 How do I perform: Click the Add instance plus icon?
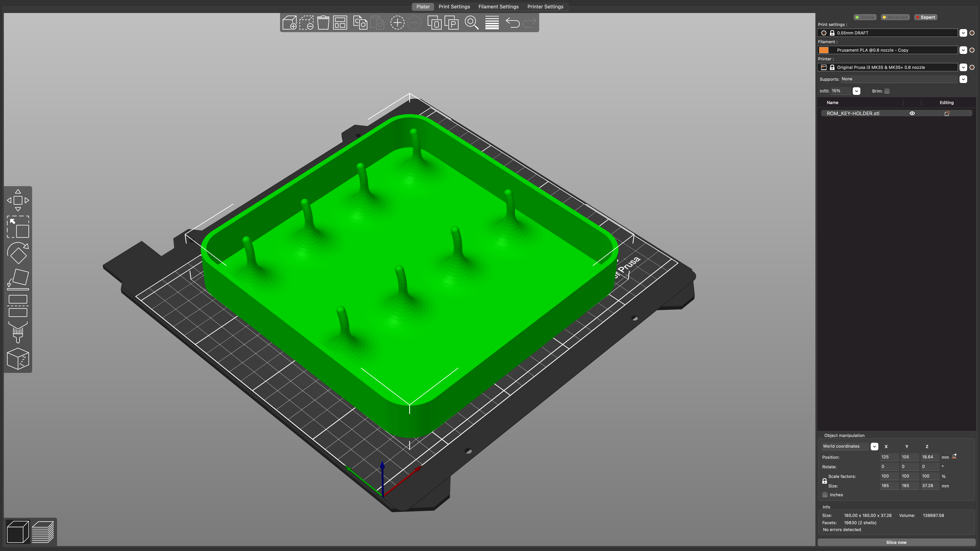397,23
